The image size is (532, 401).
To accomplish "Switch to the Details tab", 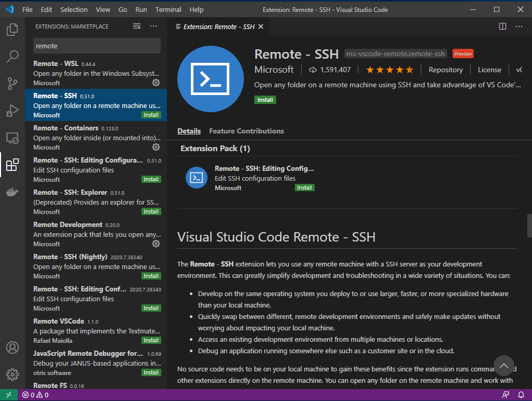I will point(189,131).
